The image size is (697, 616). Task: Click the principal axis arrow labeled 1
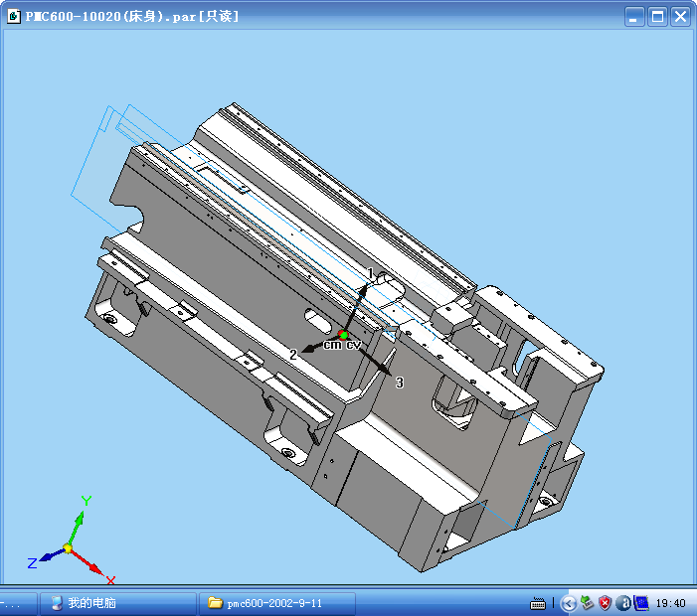(356, 308)
